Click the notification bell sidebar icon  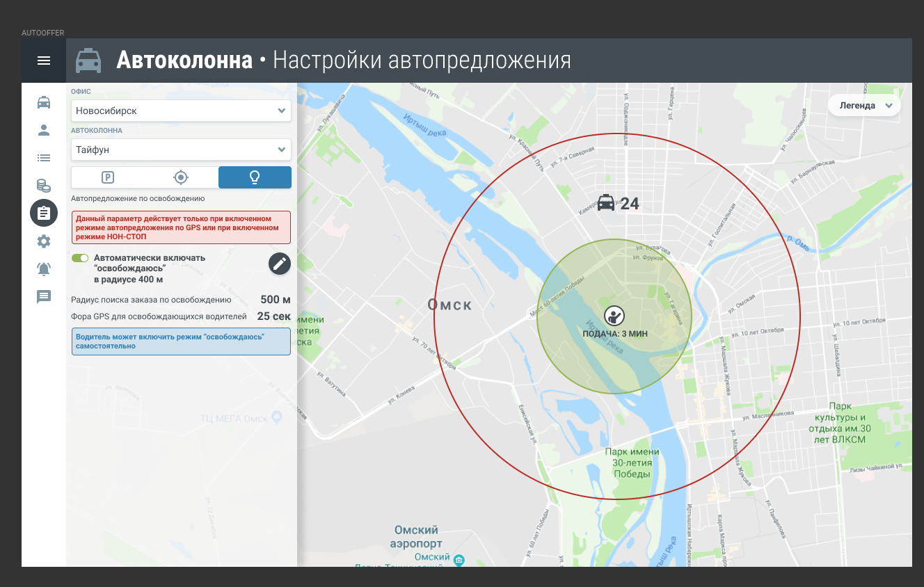point(44,269)
